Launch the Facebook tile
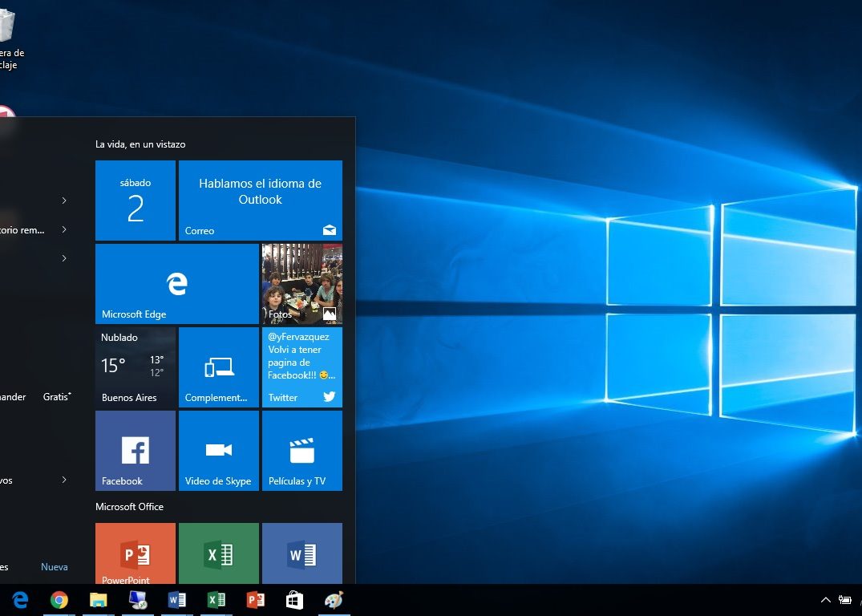862x616 pixels. point(135,450)
